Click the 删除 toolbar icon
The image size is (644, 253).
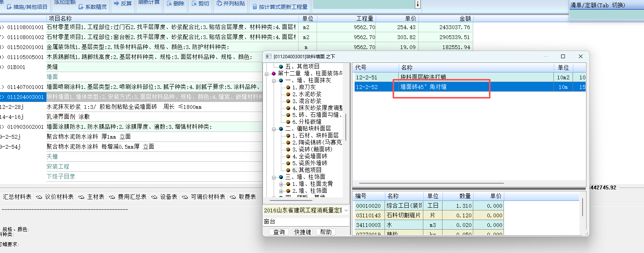point(169,3)
